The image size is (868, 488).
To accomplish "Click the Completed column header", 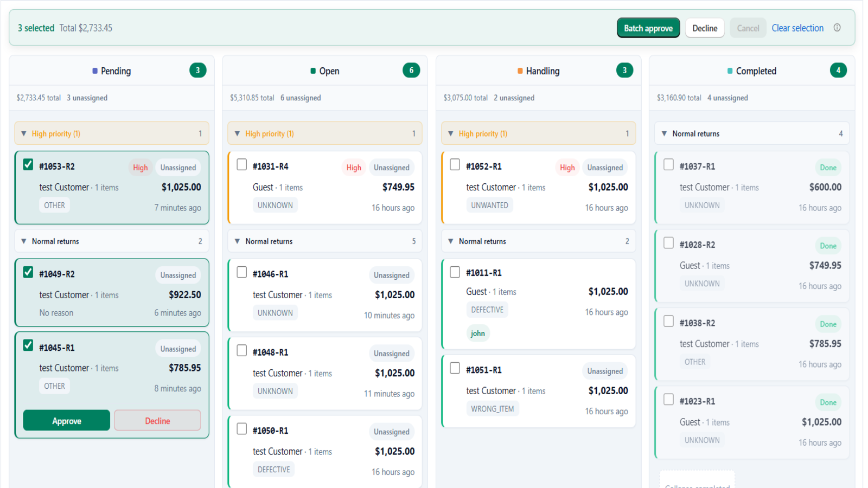I will (x=752, y=71).
